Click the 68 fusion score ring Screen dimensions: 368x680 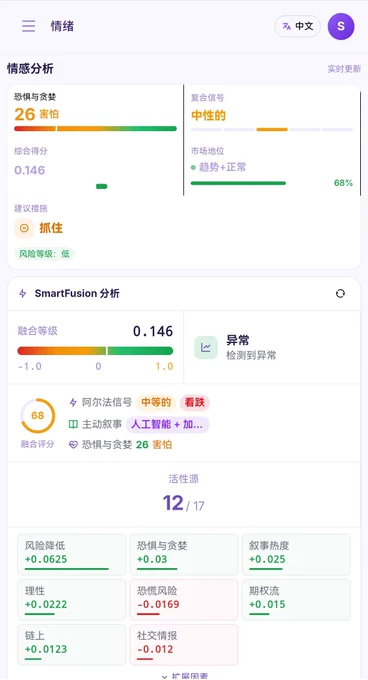(38, 415)
